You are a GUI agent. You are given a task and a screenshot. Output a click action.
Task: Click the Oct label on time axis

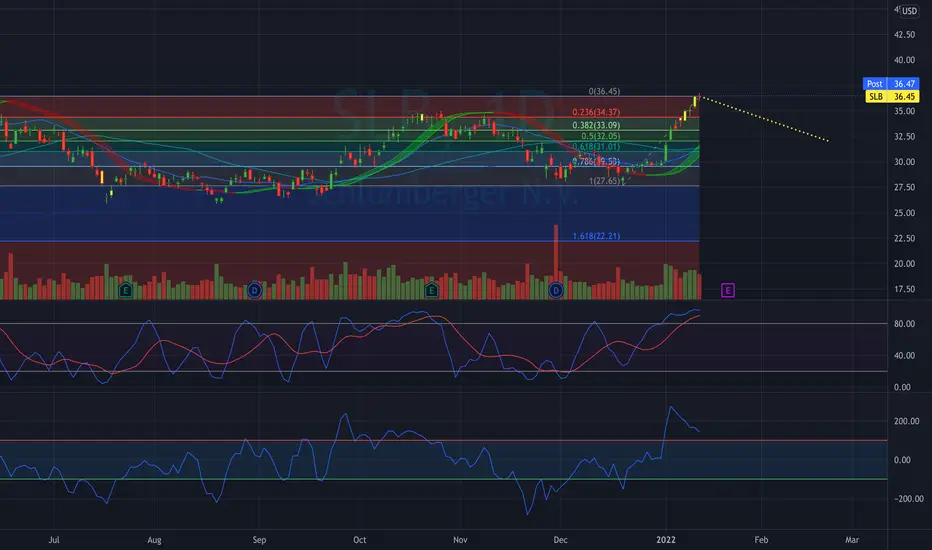pos(360,540)
